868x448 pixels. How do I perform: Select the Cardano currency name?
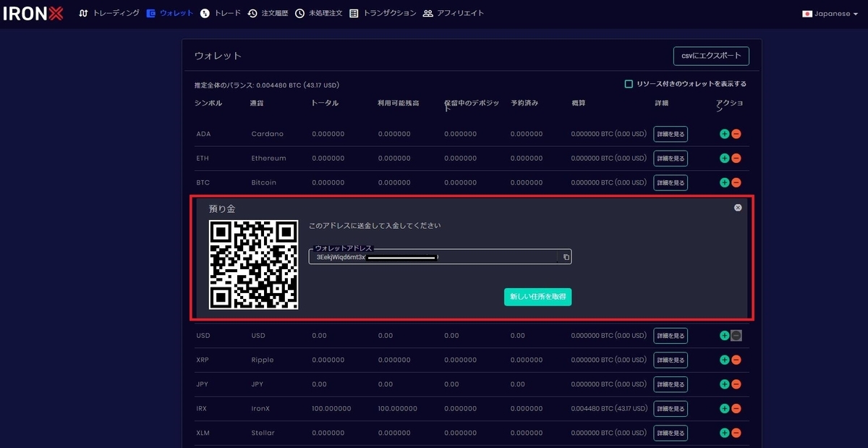(268, 134)
